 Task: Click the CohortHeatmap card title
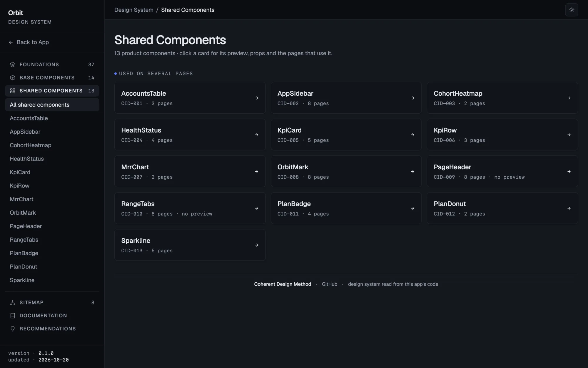click(458, 94)
